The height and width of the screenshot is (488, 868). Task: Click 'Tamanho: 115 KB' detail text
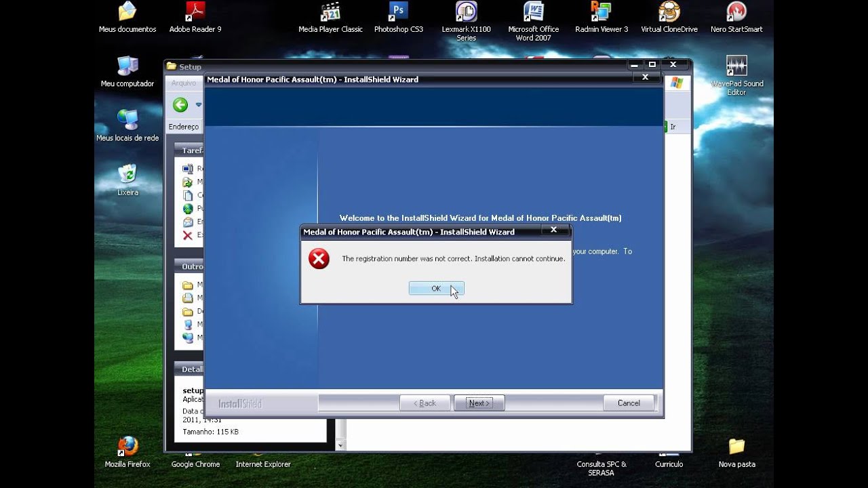(210, 432)
